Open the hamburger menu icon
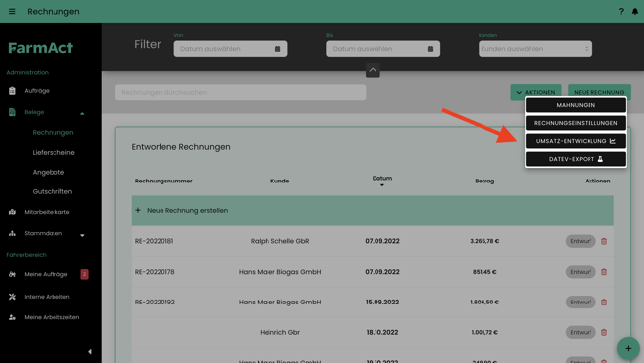 click(x=12, y=12)
